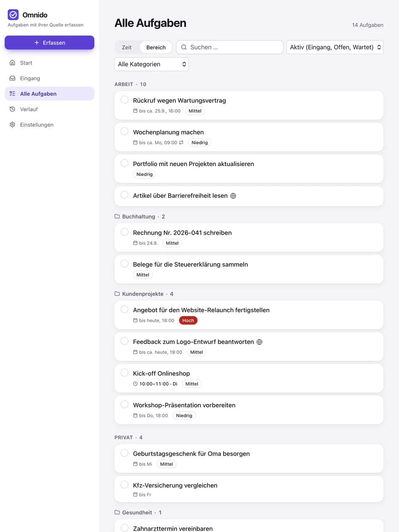Complete Angebot für den Website-Relaunch
The image size is (399, 532).
coord(124,309)
